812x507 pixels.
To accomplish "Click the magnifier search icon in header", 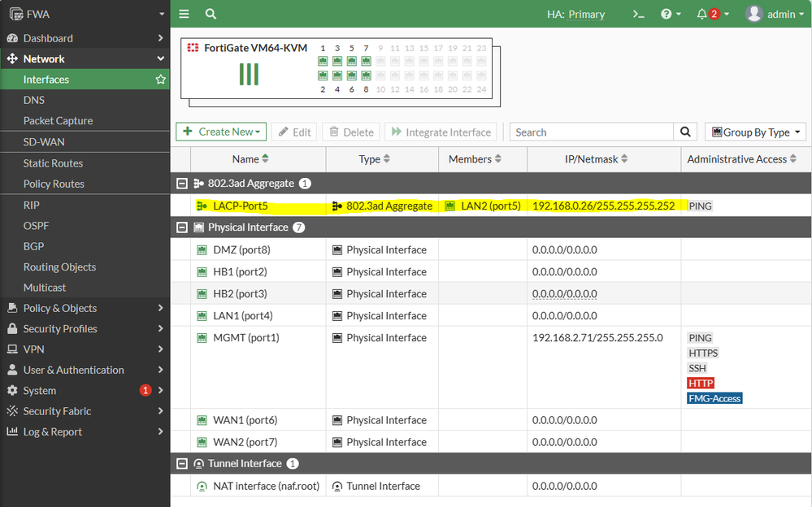I will (211, 14).
